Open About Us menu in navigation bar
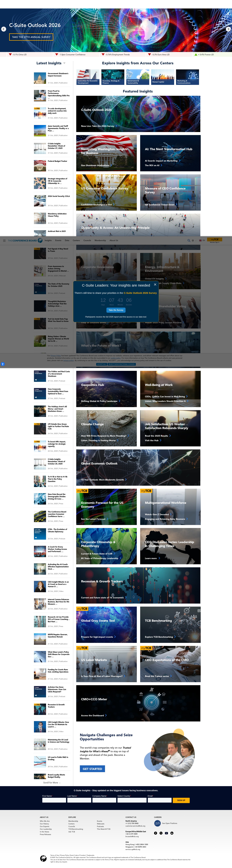The width and height of the screenshot is (232, 868). click(114, 241)
